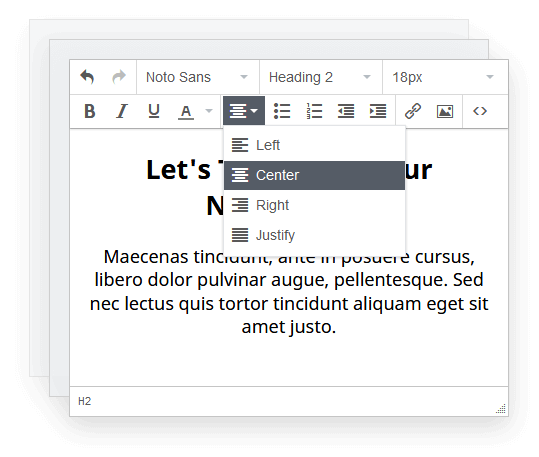Viewport: 539px width, 457px height.
Task: Toggle Italic formatting
Action: pyautogui.click(x=122, y=111)
